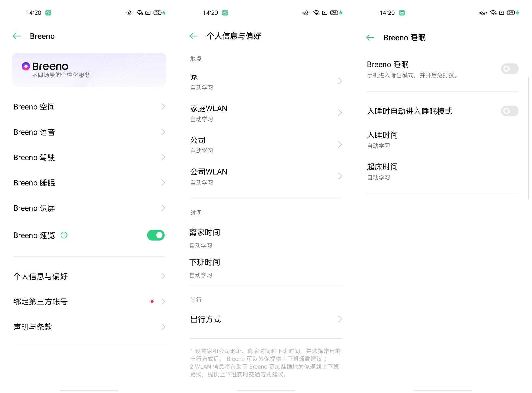Image resolution: width=532 pixels, height=393 pixels.
Task: Open chevron for Breeno 驾驶
Action: click(163, 157)
